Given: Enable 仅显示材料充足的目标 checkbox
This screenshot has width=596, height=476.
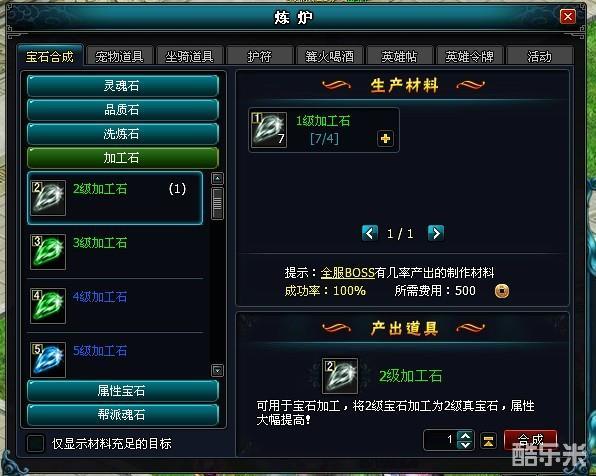Looking at the screenshot, I should (x=35, y=443).
